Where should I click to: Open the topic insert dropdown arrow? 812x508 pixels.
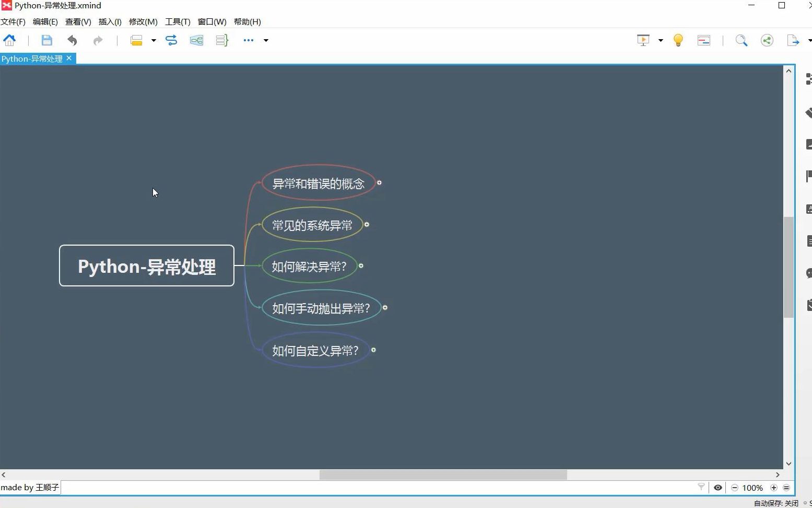coord(154,40)
